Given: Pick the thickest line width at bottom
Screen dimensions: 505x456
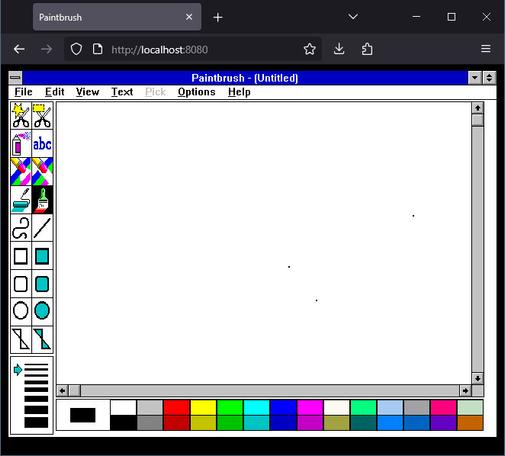Looking at the screenshot, I should click(36, 423).
